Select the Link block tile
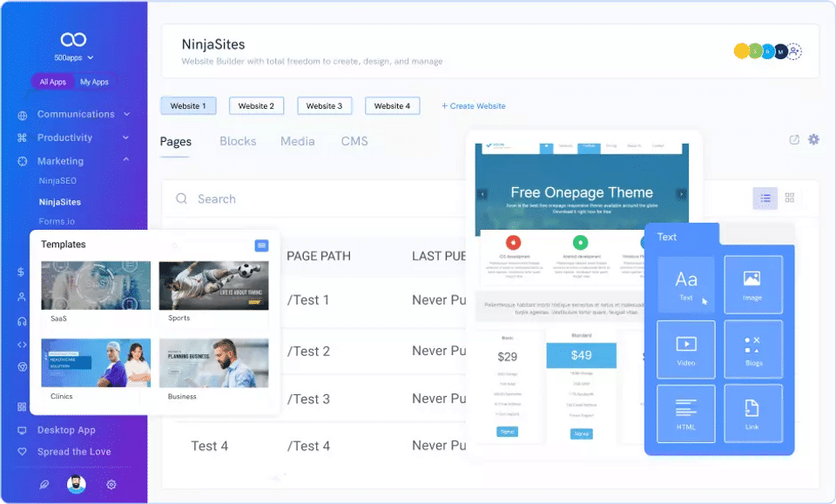Screen dimensions: 836x504 (x=752, y=413)
